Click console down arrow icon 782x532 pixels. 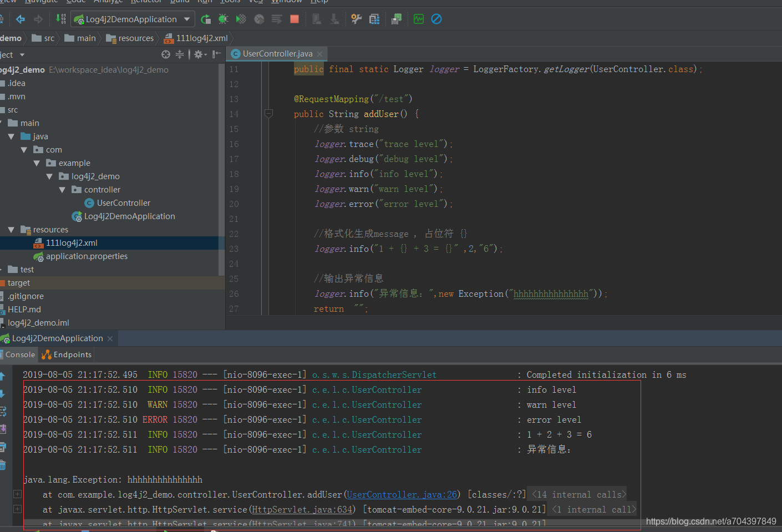pos(3,394)
